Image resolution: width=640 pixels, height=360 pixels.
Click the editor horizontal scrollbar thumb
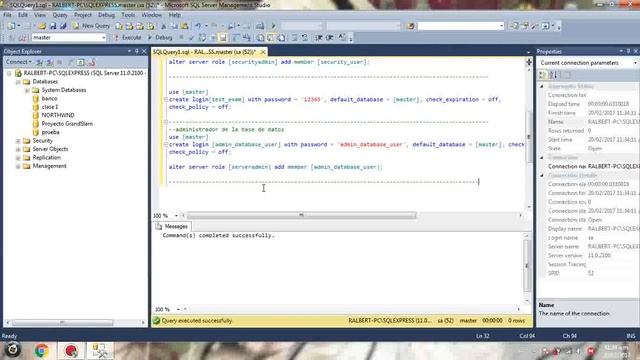pyautogui.click(x=302, y=215)
